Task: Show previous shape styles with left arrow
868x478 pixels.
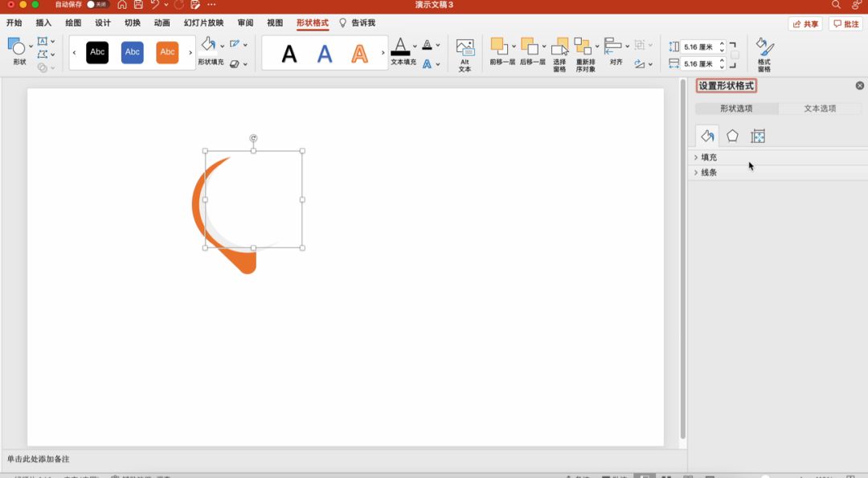Action: coord(74,52)
